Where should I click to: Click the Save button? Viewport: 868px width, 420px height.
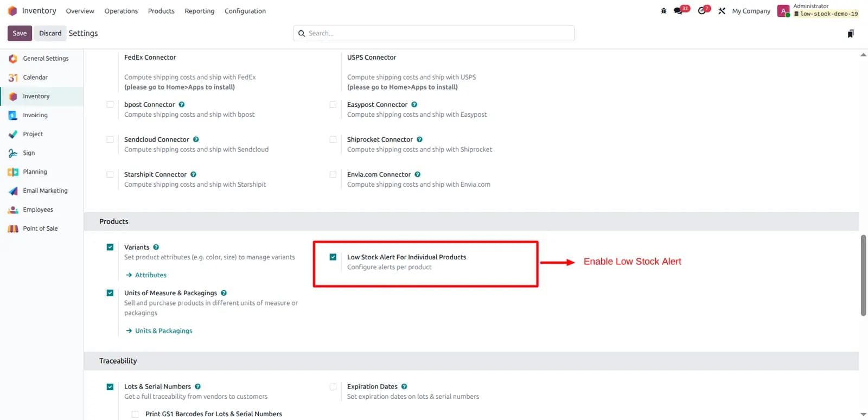point(20,33)
